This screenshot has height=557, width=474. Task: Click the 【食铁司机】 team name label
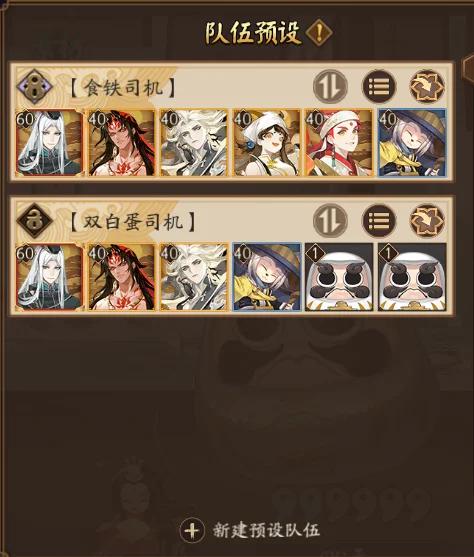122,87
